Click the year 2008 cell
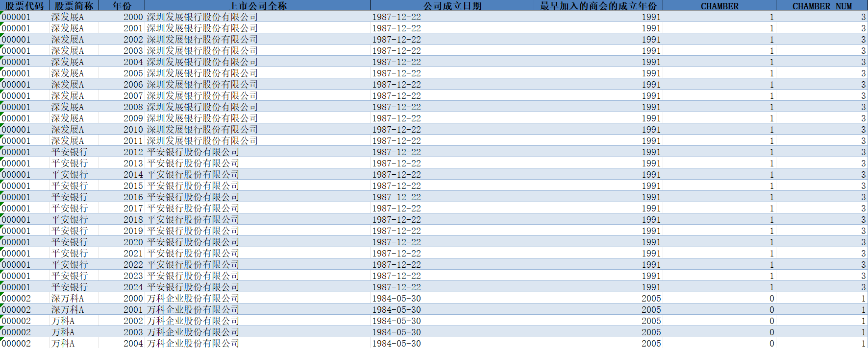Screen dimensions: 868x348 pos(133,107)
